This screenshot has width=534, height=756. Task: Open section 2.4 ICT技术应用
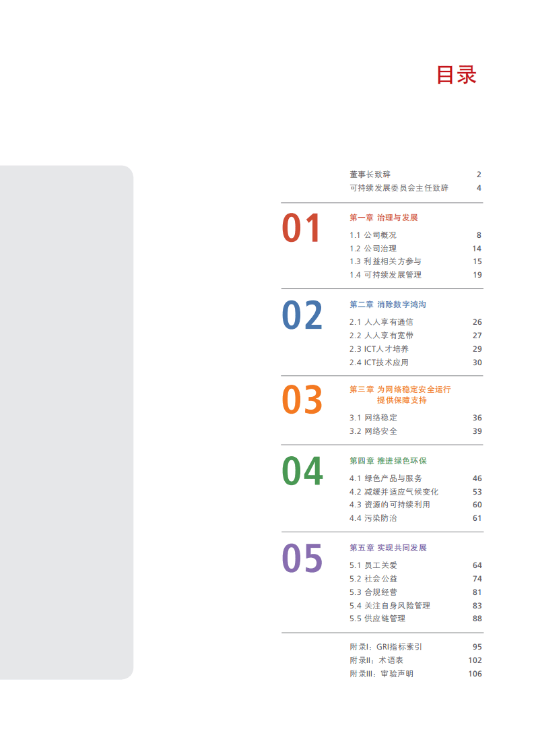click(379, 363)
